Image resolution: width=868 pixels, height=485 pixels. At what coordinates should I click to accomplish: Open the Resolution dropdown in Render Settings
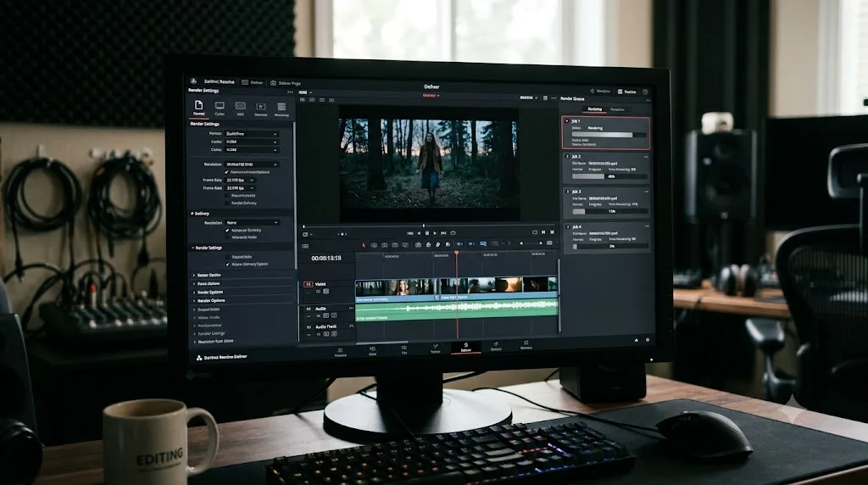click(251, 164)
